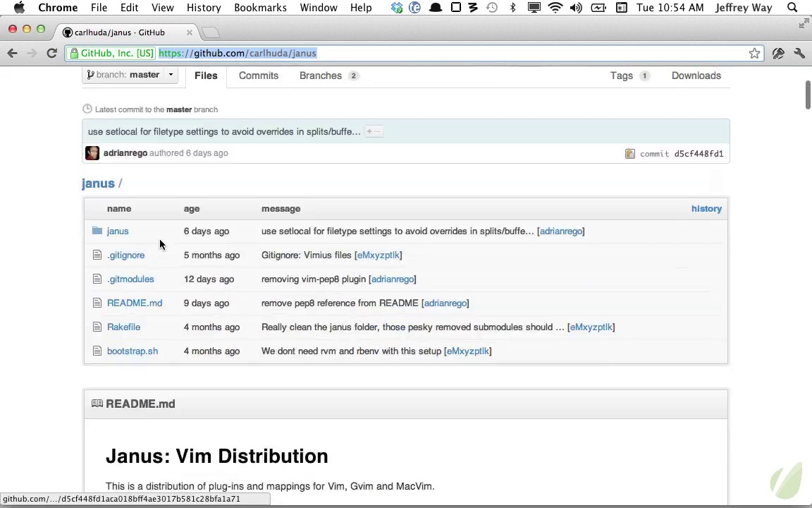
Task: Click adrianrego author name in commit bar
Action: click(x=125, y=153)
